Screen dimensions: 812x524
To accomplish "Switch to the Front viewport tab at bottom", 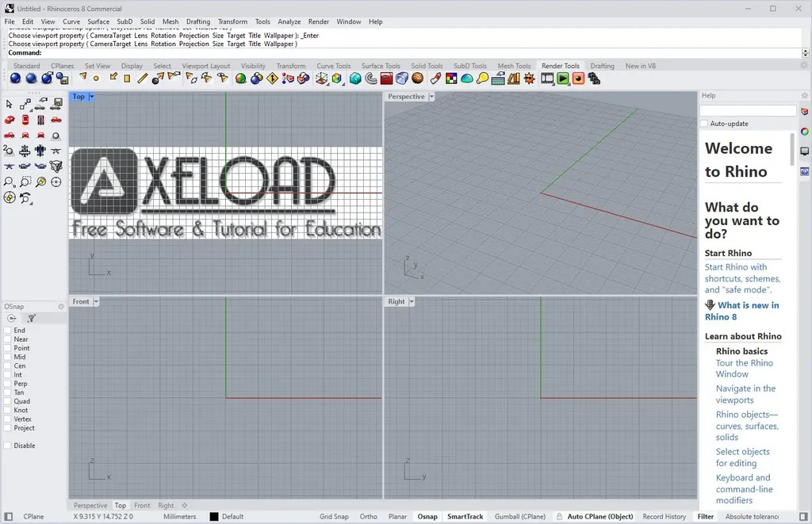I will coord(142,505).
